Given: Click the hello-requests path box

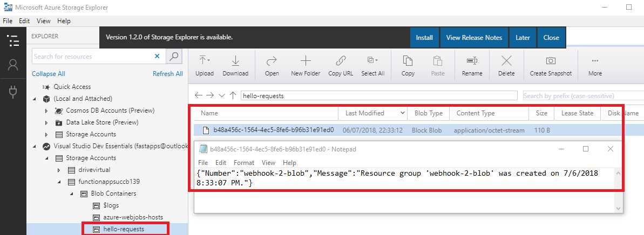Looking at the screenshot, I should [378, 95].
